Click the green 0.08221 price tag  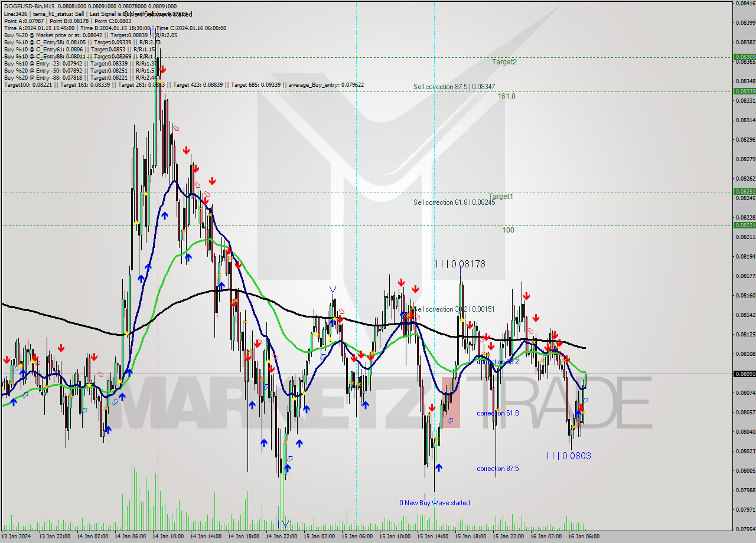[x=744, y=225]
